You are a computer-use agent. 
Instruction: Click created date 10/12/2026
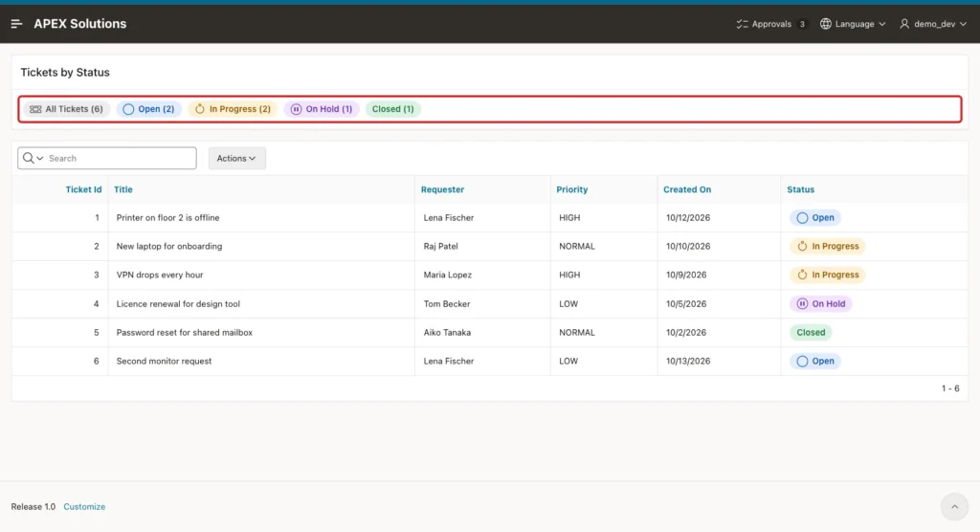(x=688, y=217)
